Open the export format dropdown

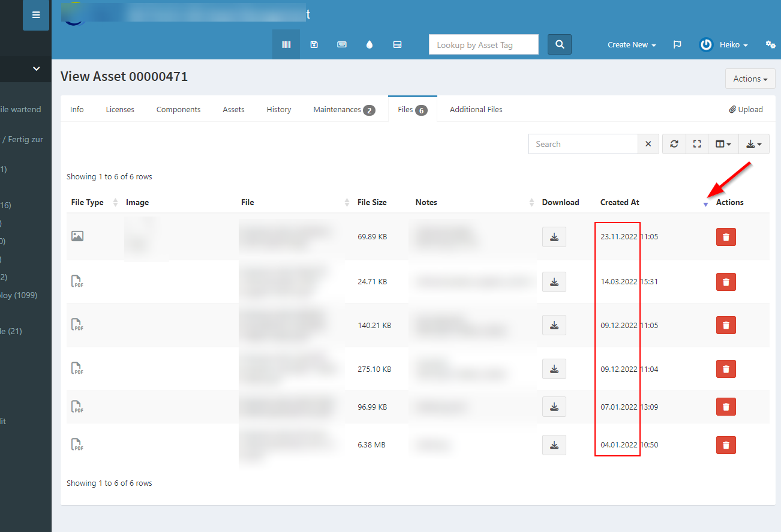[x=753, y=144]
